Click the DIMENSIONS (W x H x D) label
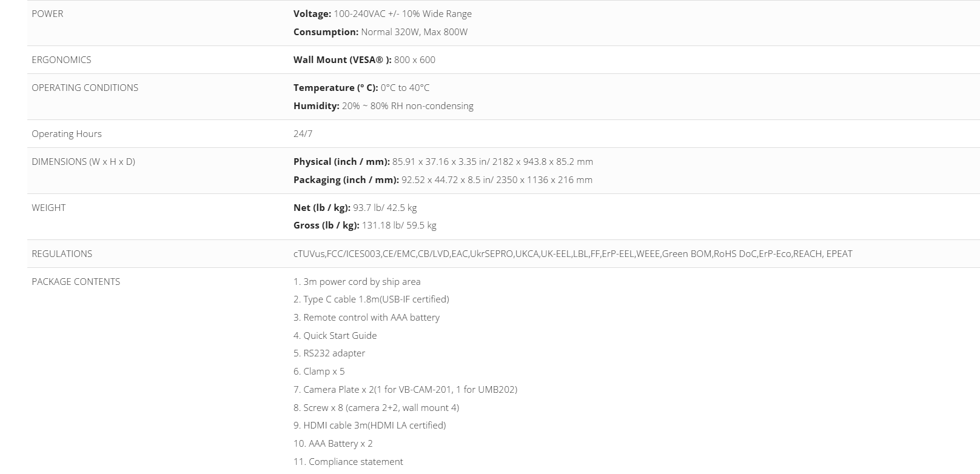The image size is (980, 474). pyautogui.click(x=83, y=162)
